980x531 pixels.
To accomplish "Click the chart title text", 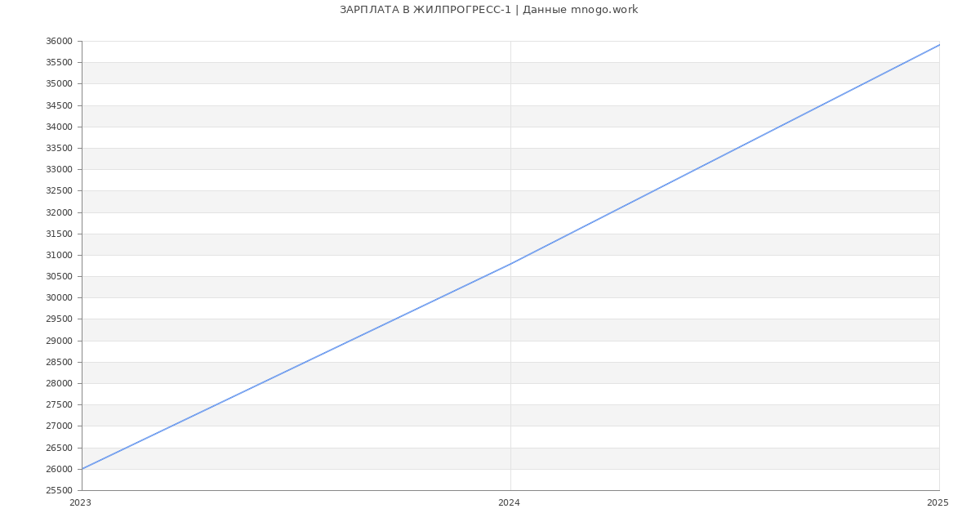I will [488, 10].
